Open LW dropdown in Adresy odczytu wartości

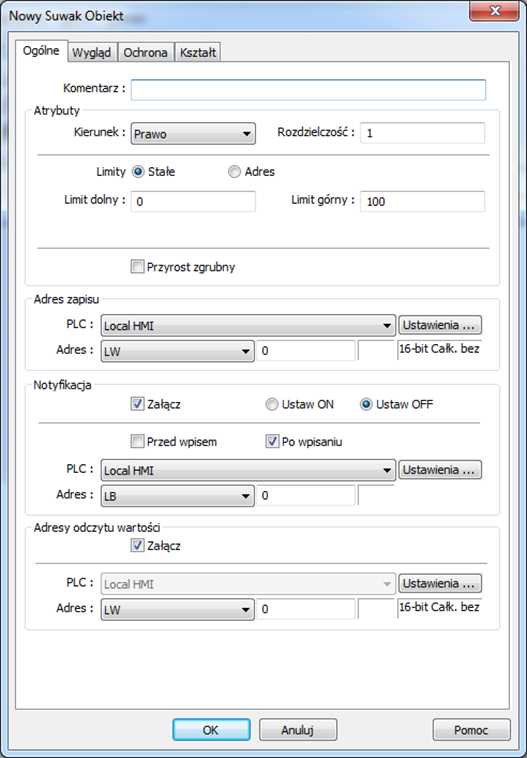177,610
